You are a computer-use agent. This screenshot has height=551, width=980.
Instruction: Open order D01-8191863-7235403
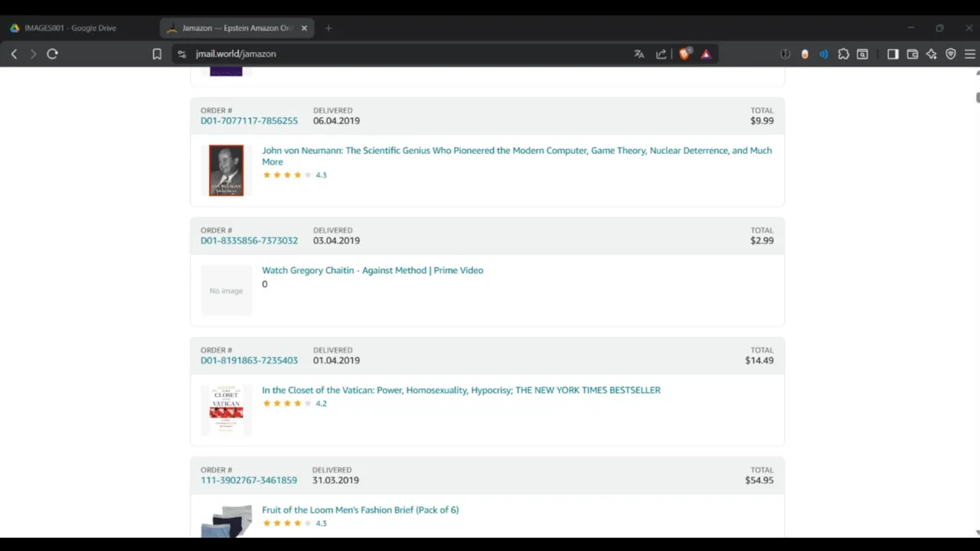[x=249, y=360]
